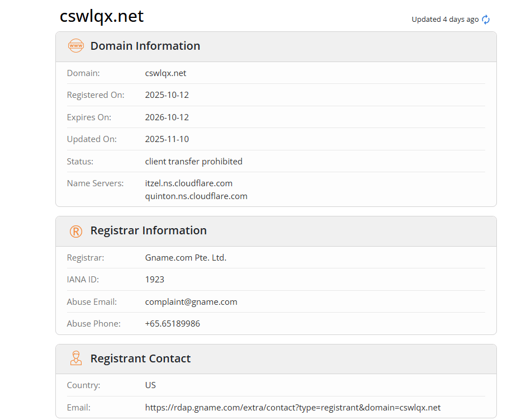Viewport: 507px width, 420px height.
Task: Click abuse phone +65.65189986
Action: coord(172,324)
